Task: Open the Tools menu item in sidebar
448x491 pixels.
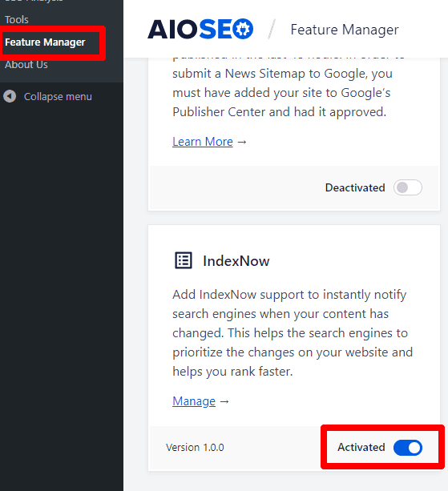Action: point(17,20)
